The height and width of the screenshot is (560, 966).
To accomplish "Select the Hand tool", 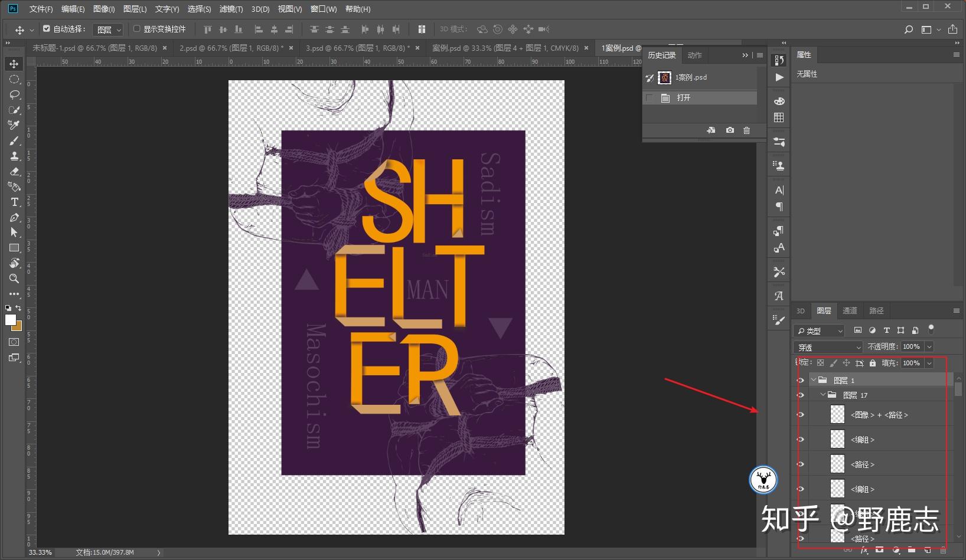I will tap(14, 263).
